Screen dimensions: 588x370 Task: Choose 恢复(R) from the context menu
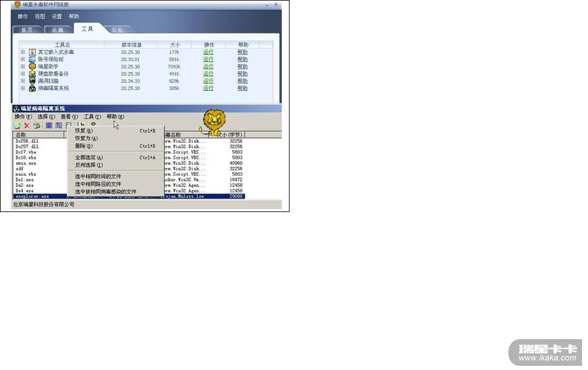click(x=115, y=131)
